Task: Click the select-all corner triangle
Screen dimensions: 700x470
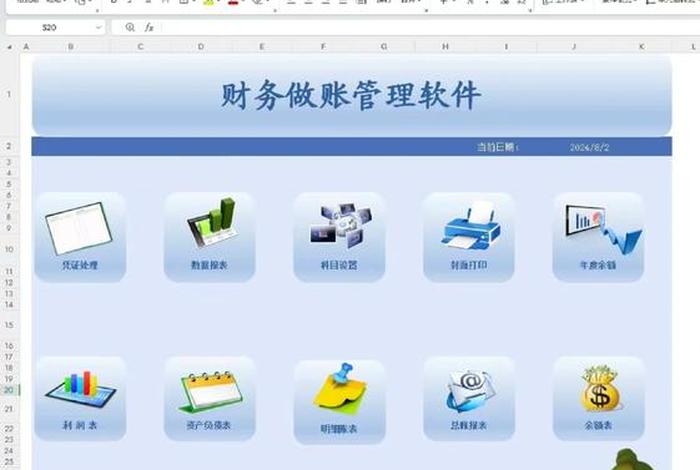Action: click(9, 46)
